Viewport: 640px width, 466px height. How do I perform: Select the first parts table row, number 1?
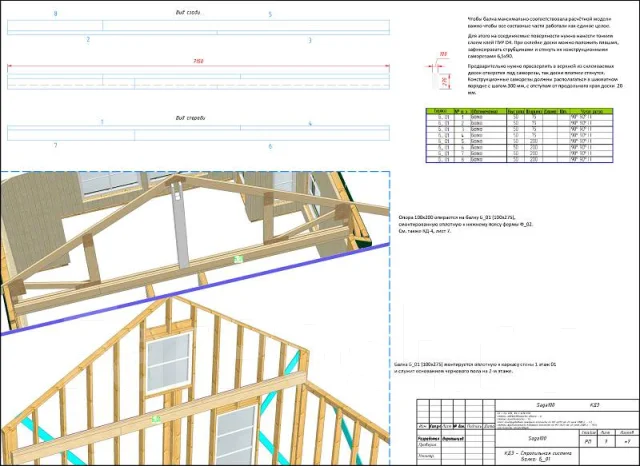[x=519, y=117]
